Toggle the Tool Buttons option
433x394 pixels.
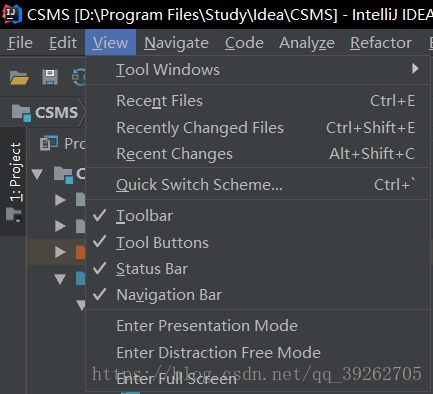(258, 242)
